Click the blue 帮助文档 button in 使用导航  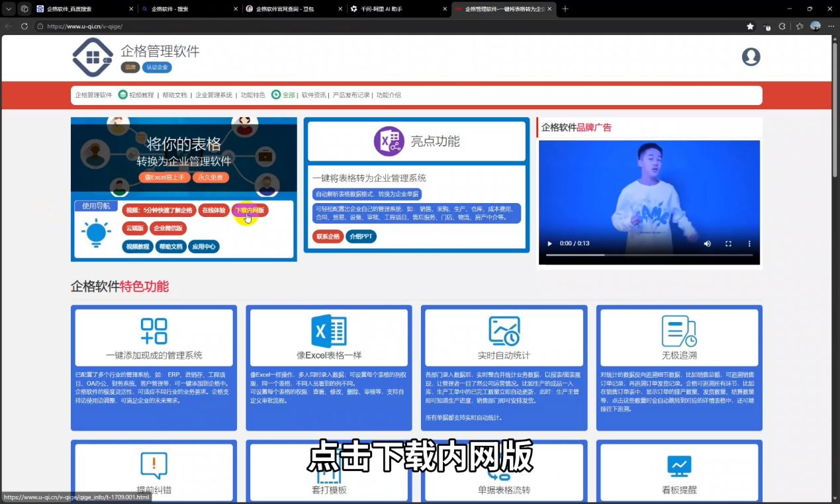tap(171, 247)
